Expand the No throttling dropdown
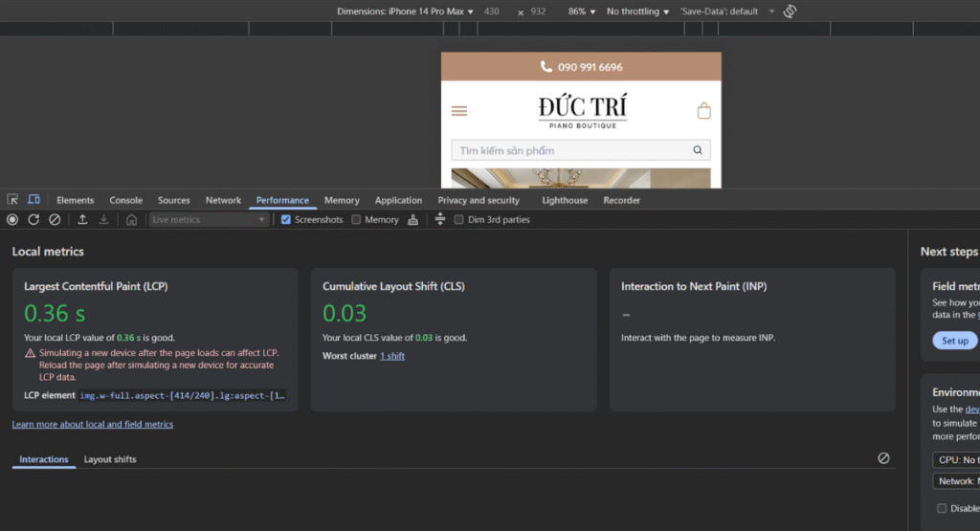This screenshot has width=980, height=531. 637,11
